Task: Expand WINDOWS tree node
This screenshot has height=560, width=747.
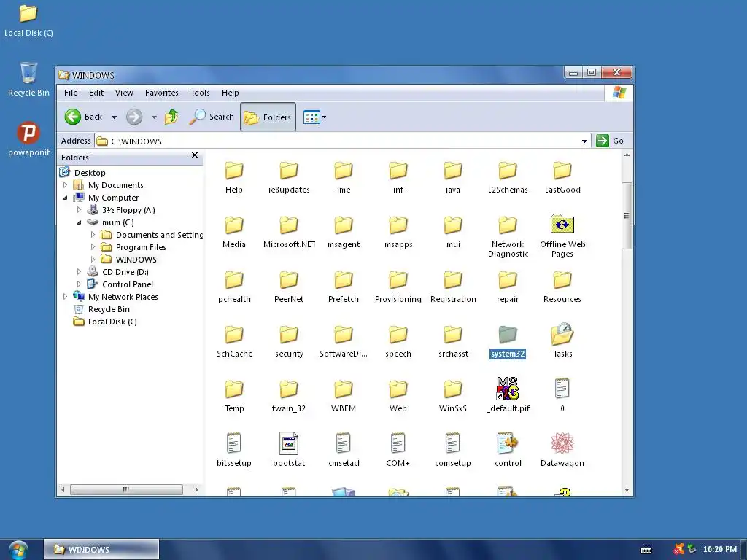Action: (93, 259)
